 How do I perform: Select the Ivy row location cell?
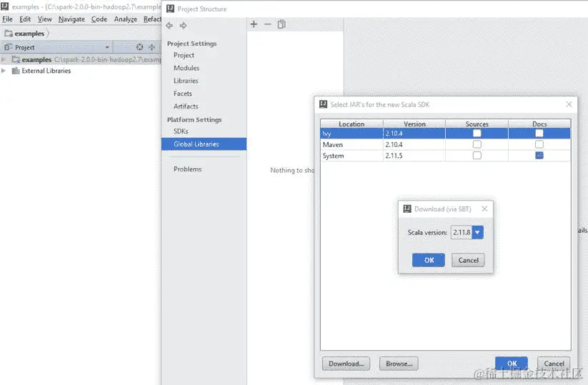(352, 133)
